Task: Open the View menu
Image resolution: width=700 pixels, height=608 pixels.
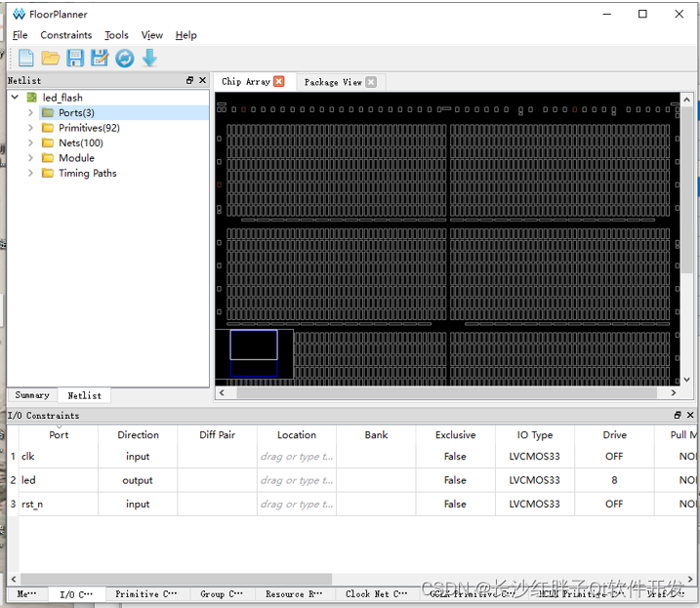Action: click(151, 35)
